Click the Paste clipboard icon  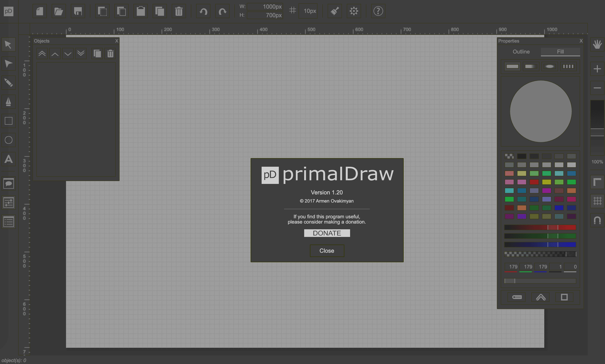[x=141, y=11]
